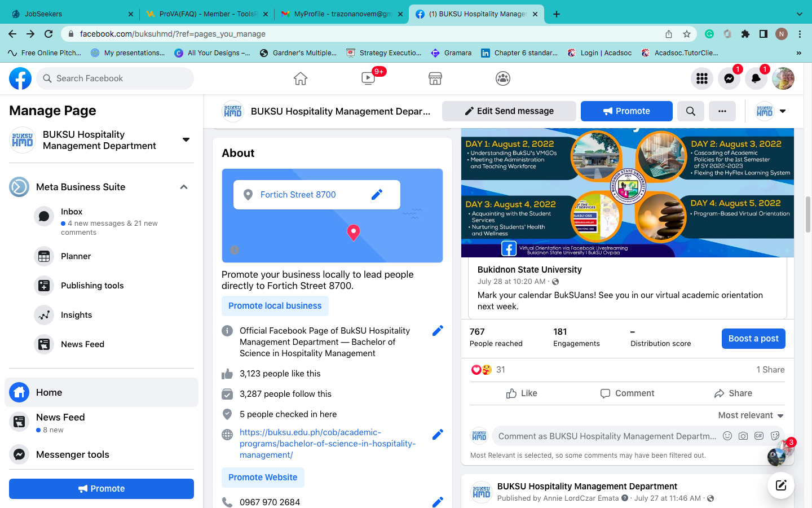Click the browser address bar
This screenshot has width=812, height=508.
tap(361, 34)
